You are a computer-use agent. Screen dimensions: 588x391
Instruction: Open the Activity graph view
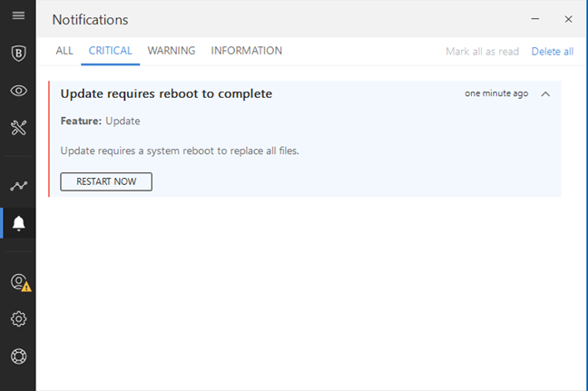pyautogui.click(x=18, y=185)
